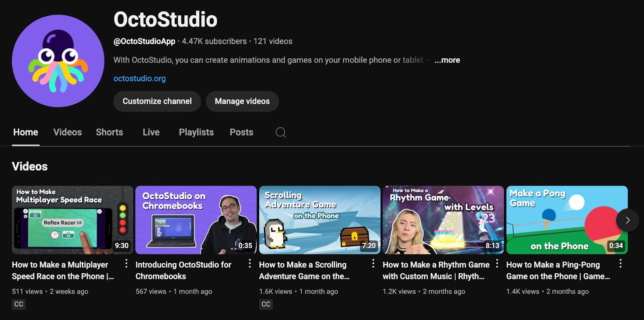644x320 pixels.
Task: Open options menu for Scrolling Adventure Game video
Action: tap(374, 264)
